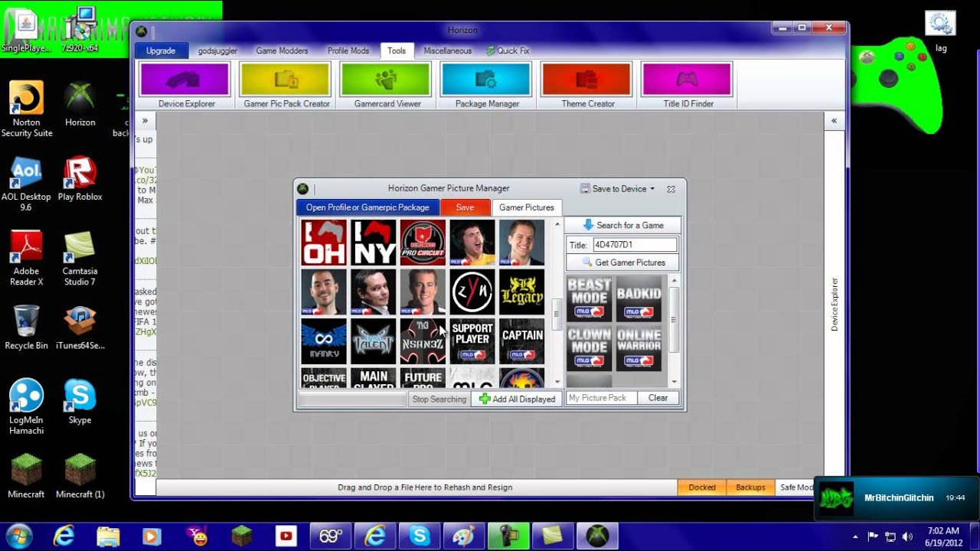Select the NY gamer picture
This screenshot has height=551, width=980.
374,243
